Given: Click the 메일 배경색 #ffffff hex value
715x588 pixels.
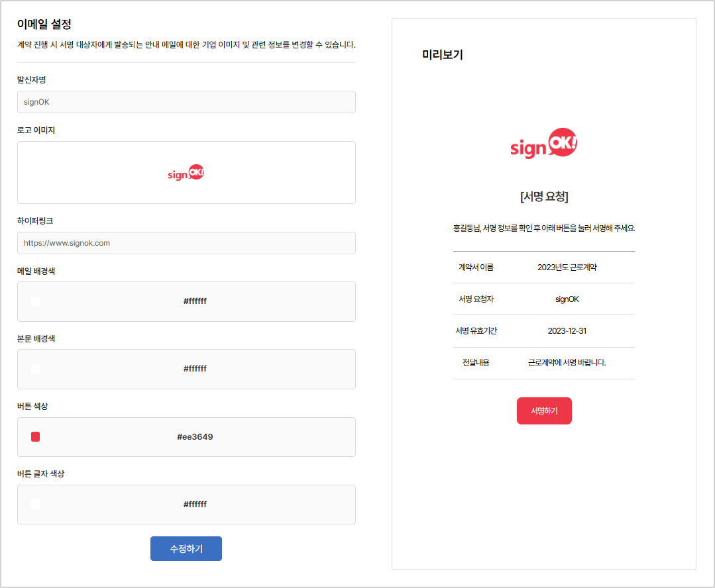Looking at the screenshot, I should (x=195, y=301).
